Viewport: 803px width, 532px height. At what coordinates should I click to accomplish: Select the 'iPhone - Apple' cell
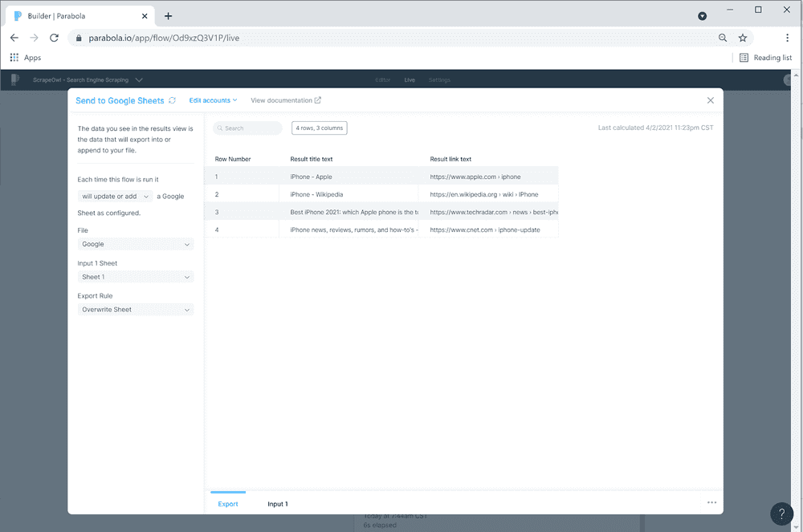[349, 177]
